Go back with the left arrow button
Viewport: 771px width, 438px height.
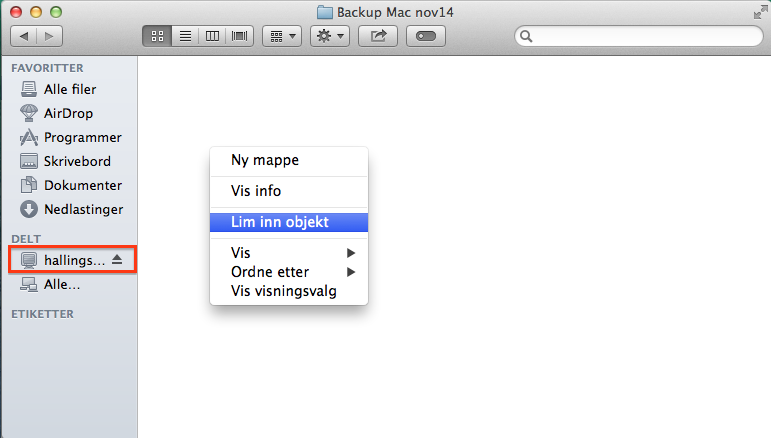click(24, 35)
